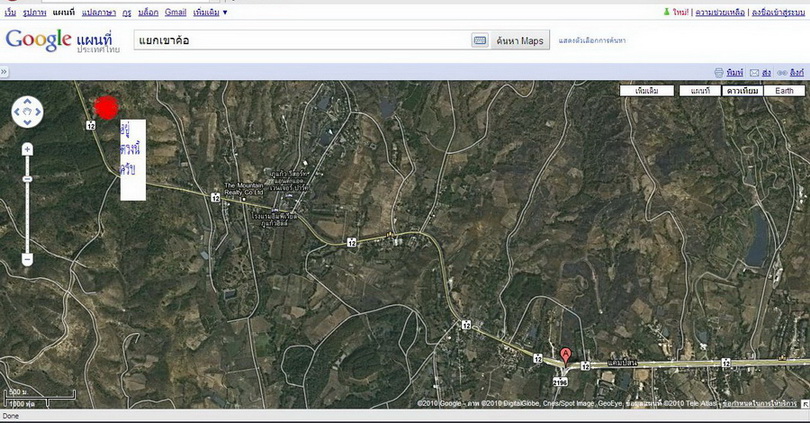Click the chain link icon

(x=782, y=73)
